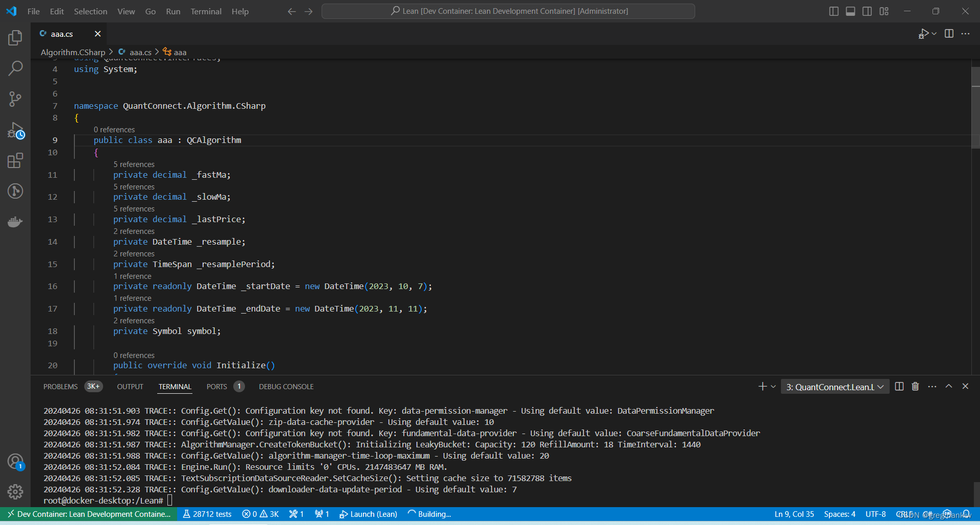The height and width of the screenshot is (525, 980).
Task: Kill terminal with trash icon
Action: [x=915, y=387]
